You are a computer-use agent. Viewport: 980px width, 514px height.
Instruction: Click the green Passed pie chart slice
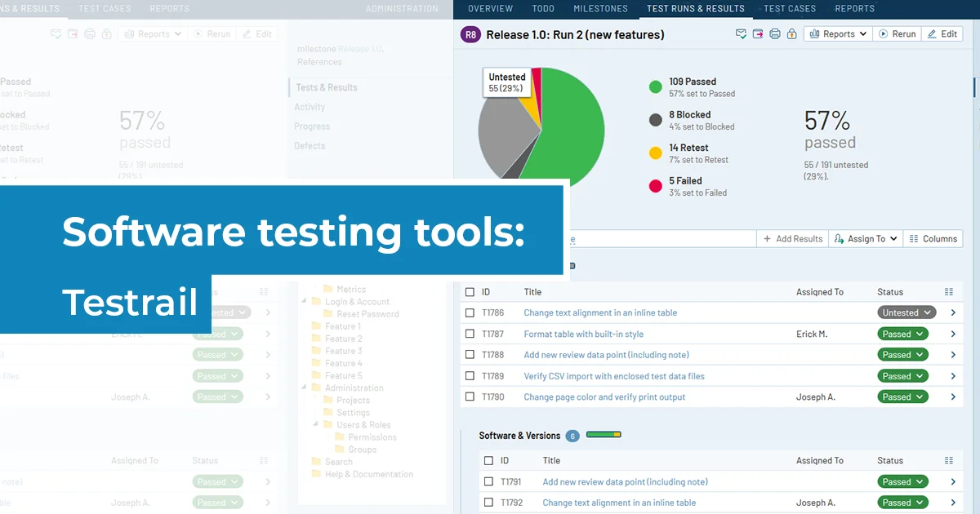(x=572, y=131)
